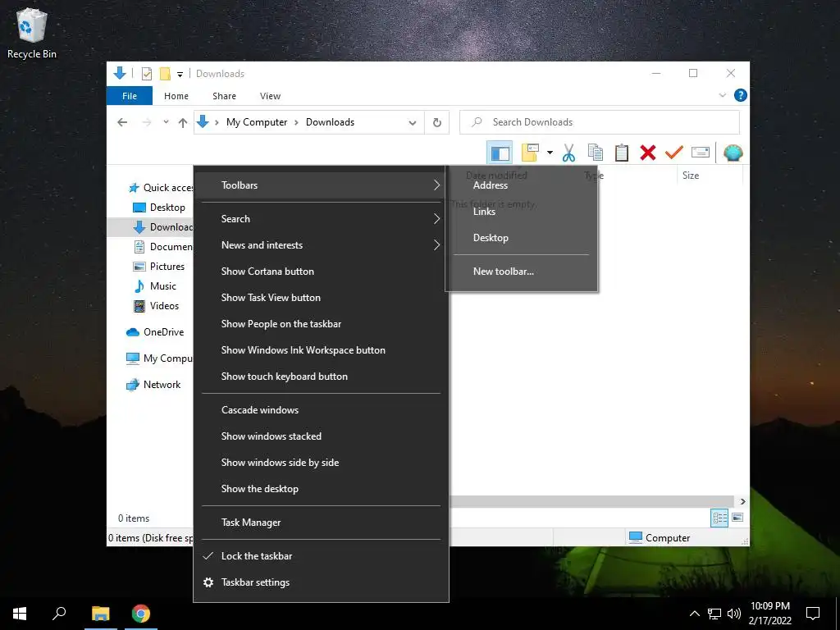Switch to the Home ribbon tab
This screenshot has width=840, height=630.
[x=176, y=96]
